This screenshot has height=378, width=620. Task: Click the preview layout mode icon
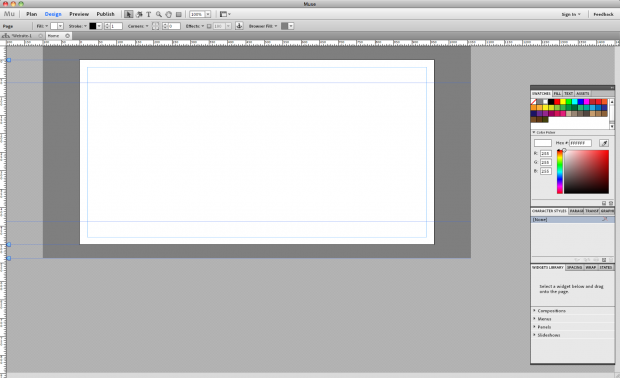click(x=223, y=14)
